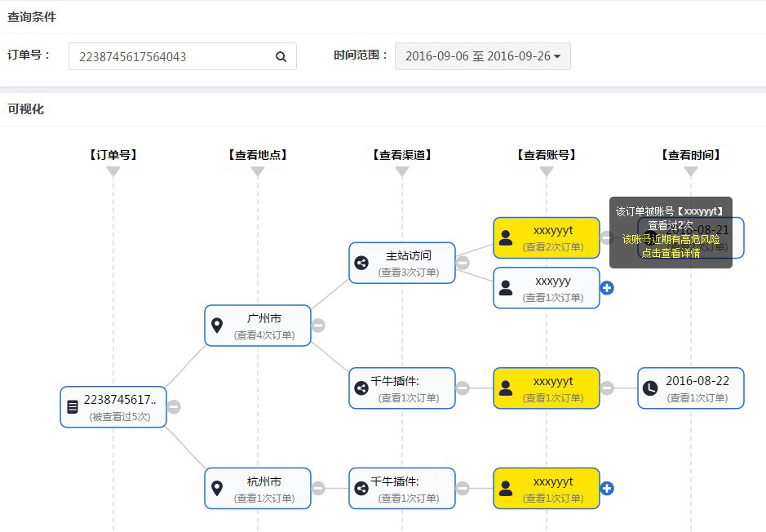Click user icon on xxxyyyt node in 杭州市 row
Screen dimensions: 766x532
point(506,488)
